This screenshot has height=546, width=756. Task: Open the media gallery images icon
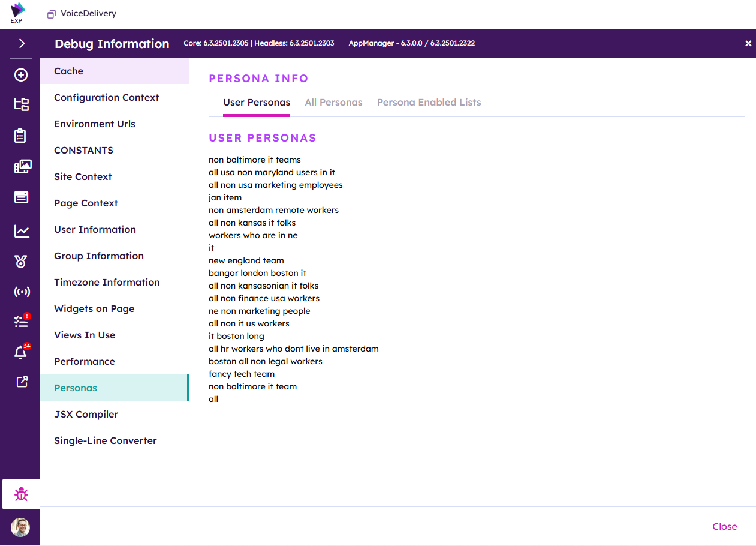[22, 166]
